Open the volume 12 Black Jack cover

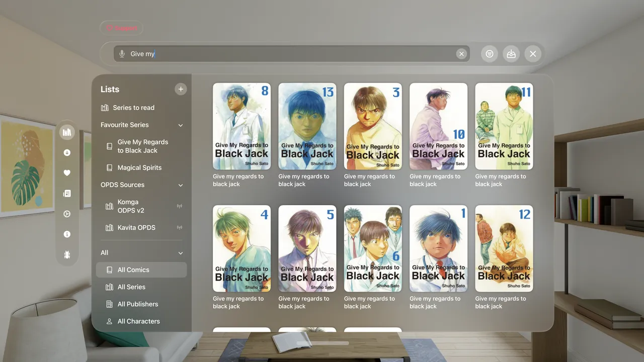click(x=504, y=248)
